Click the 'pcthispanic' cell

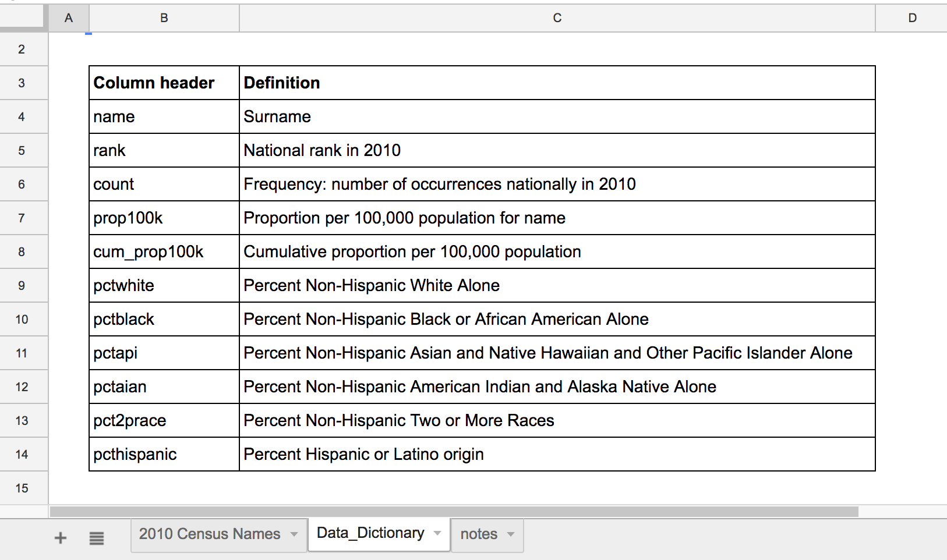click(164, 454)
